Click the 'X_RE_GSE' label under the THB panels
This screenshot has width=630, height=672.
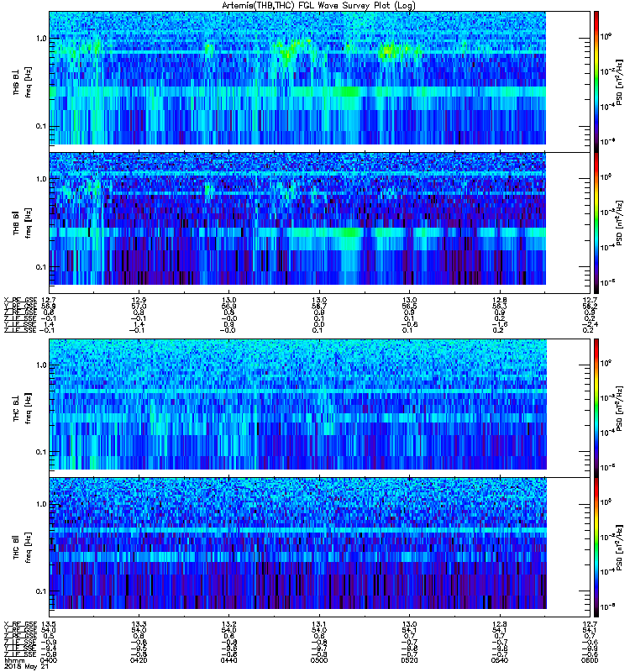20,300
